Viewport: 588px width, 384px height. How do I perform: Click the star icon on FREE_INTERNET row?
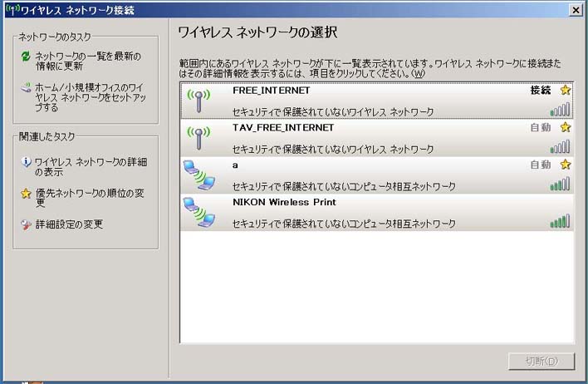point(566,90)
